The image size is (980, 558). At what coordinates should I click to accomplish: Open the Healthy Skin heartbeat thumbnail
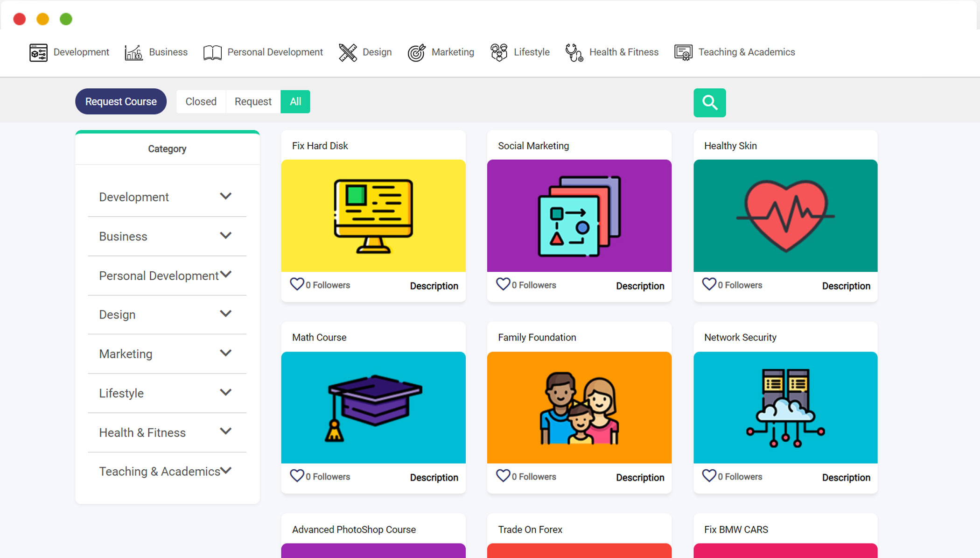785,216
